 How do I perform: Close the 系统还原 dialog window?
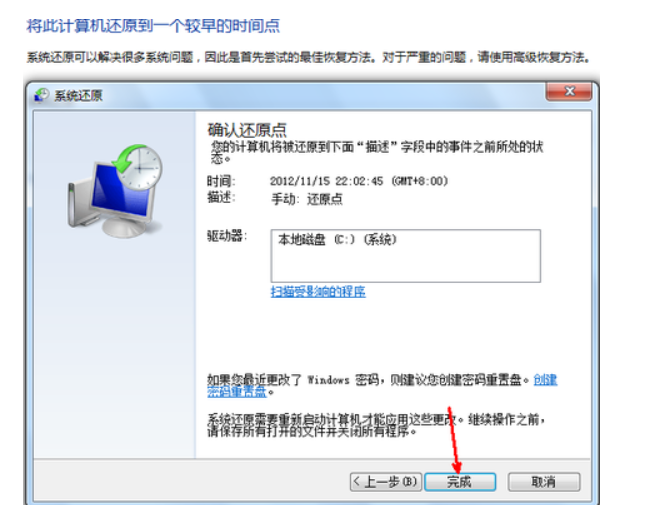click(x=569, y=91)
